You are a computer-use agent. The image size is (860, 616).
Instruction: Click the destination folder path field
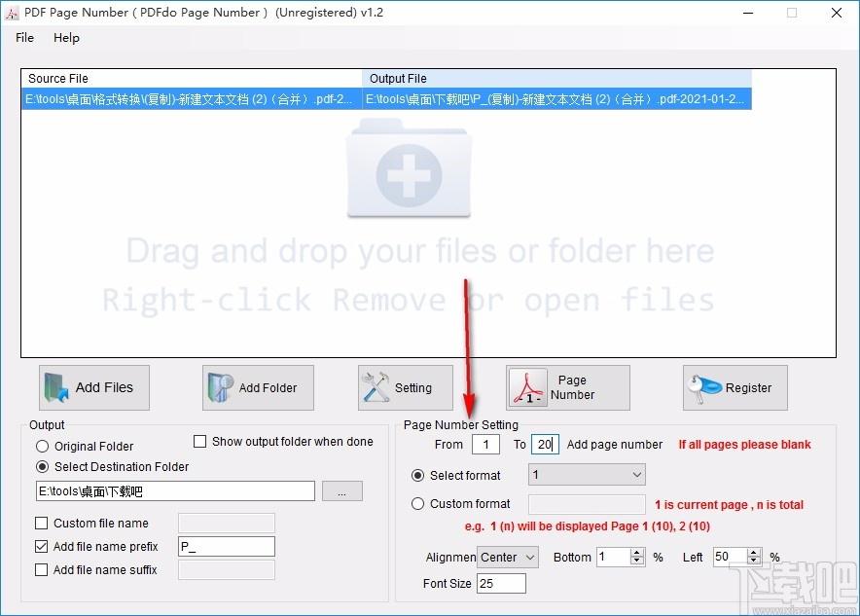coord(175,491)
